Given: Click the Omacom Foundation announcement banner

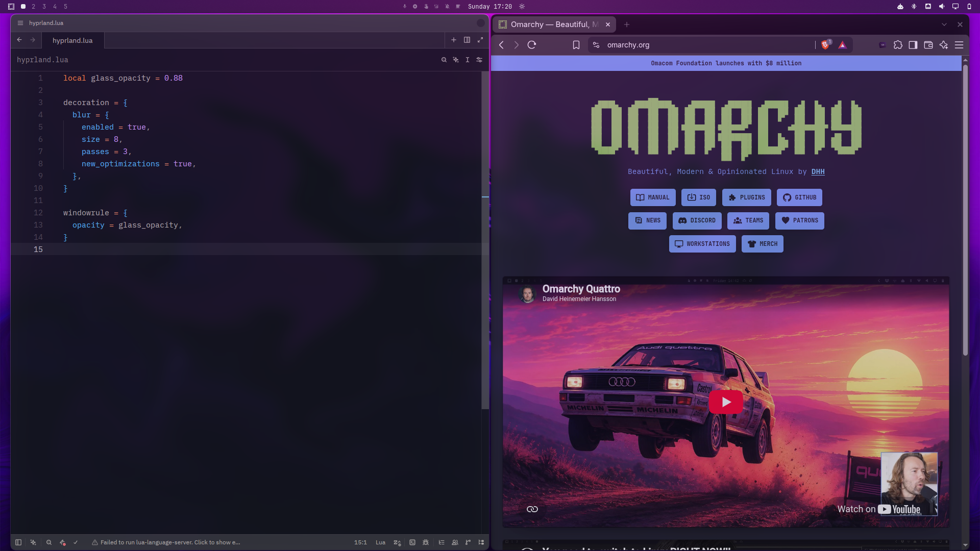Looking at the screenshot, I should tap(726, 63).
